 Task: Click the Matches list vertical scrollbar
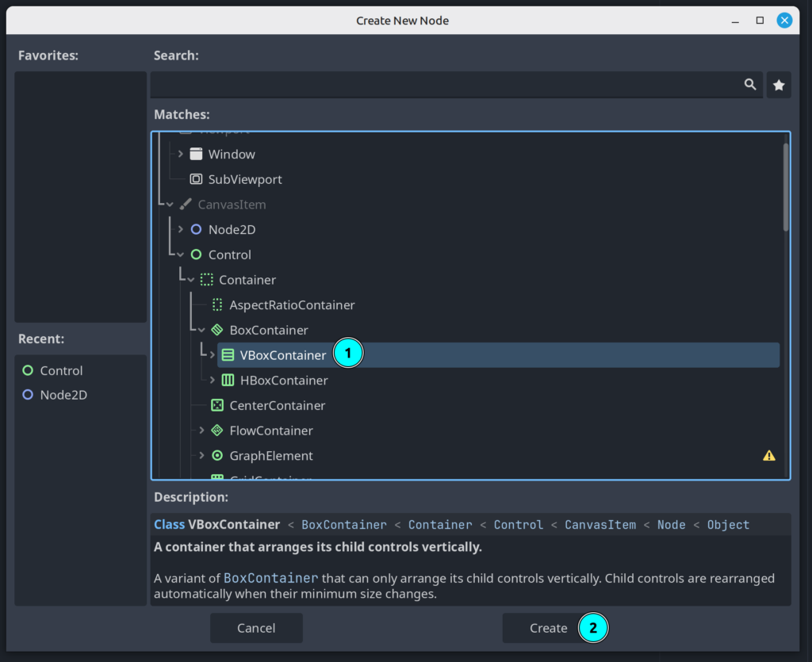[786, 186]
